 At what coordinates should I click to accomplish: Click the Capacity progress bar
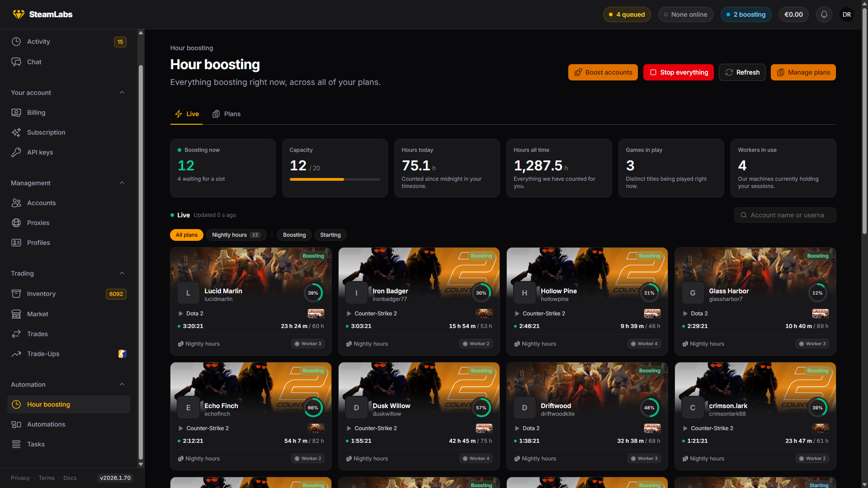335,179
